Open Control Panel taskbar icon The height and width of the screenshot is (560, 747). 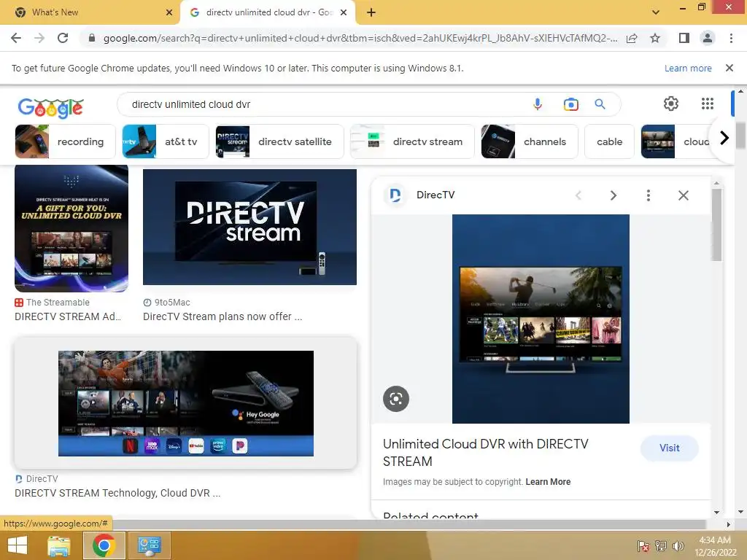[149, 545]
